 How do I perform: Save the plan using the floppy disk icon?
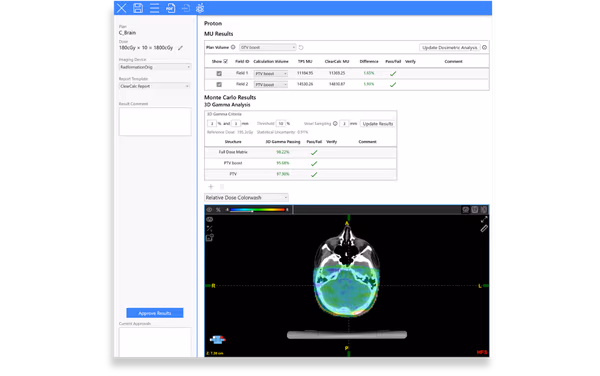coord(138,8)
